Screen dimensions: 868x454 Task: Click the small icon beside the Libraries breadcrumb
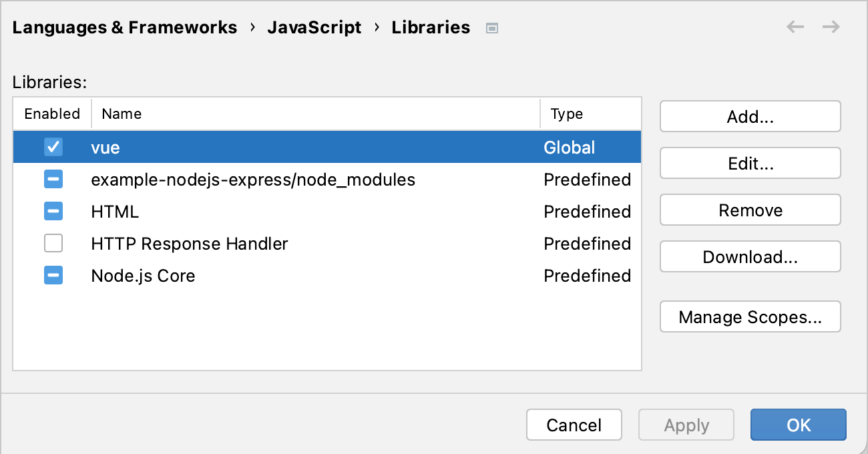[x=491, y=28]
